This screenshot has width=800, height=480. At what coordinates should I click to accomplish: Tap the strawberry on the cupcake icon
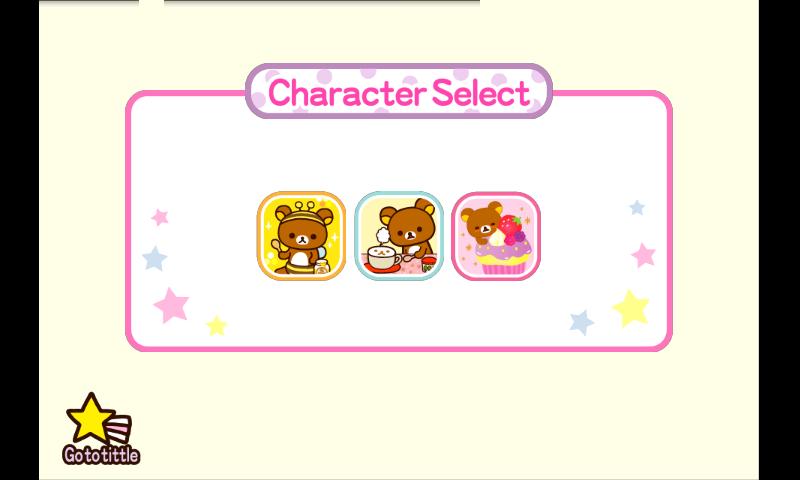[x=510, y=225]
